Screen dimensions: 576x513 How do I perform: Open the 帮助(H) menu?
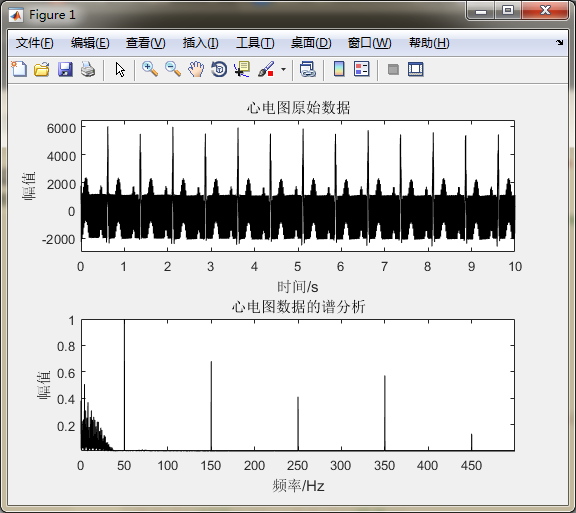[x=429, y=43]
